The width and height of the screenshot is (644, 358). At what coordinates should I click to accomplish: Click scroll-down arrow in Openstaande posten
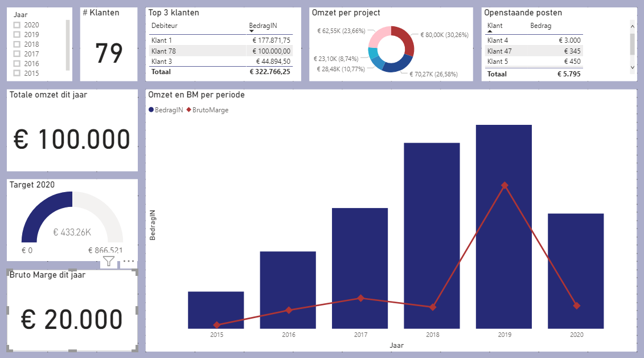[633, 67]
